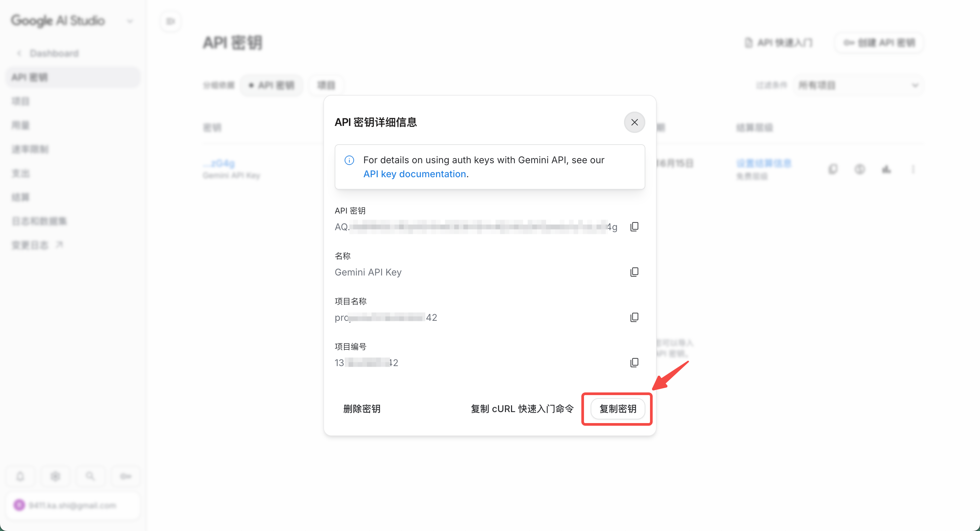The image size is (980, 531).
Task: Click the Gemini API Key name text
Action: (x=368, y=272)
